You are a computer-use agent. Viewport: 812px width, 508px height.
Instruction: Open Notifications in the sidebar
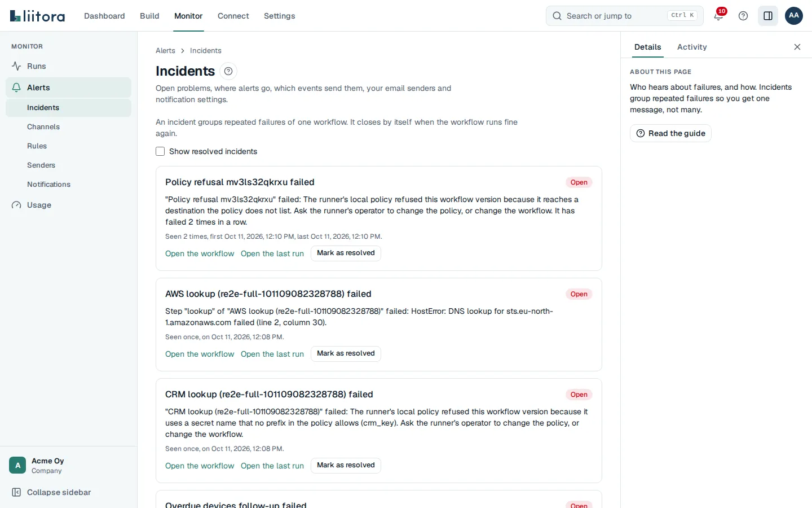tap(68, 185)
